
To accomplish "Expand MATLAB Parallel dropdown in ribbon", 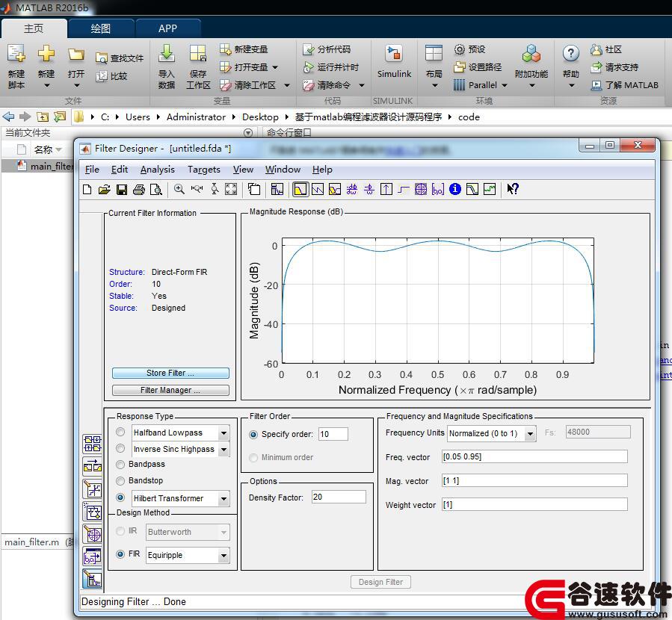I will pyautogui.click(x=505, y=85).
